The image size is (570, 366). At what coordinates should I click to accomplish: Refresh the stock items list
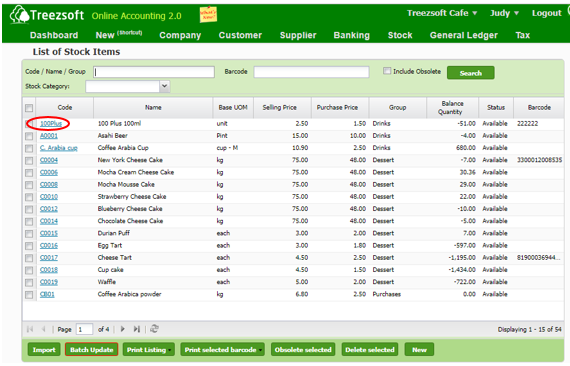click(x=154, y=329)
